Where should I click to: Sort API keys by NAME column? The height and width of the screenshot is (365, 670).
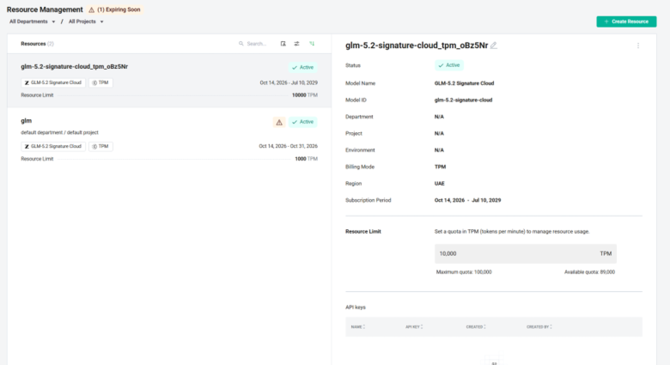[358, 327]
